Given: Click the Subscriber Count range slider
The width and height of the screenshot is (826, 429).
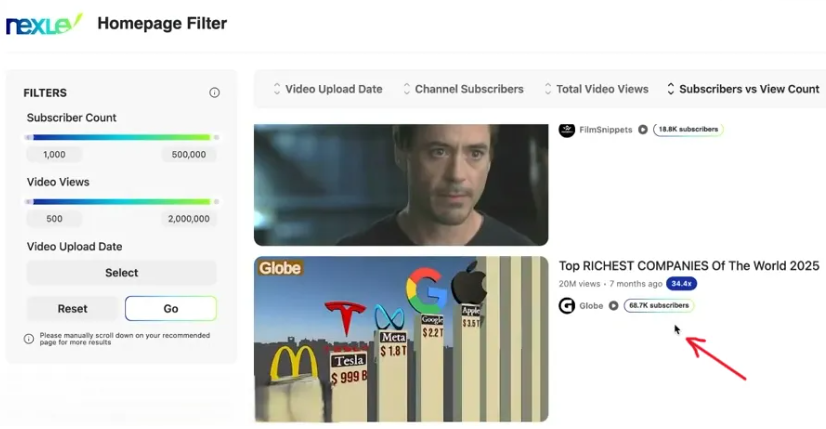Looking at the screenshot, I should (121, 137).
